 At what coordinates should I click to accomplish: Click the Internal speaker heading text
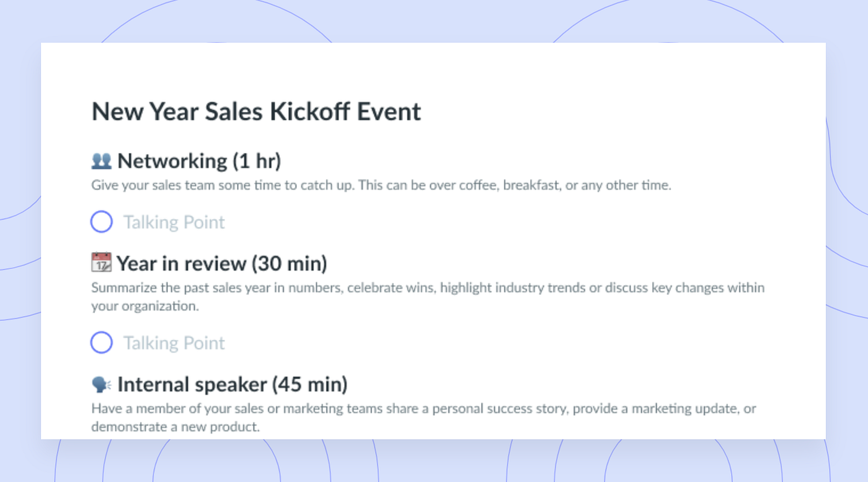pyautogui.click(x=232, y=385)
